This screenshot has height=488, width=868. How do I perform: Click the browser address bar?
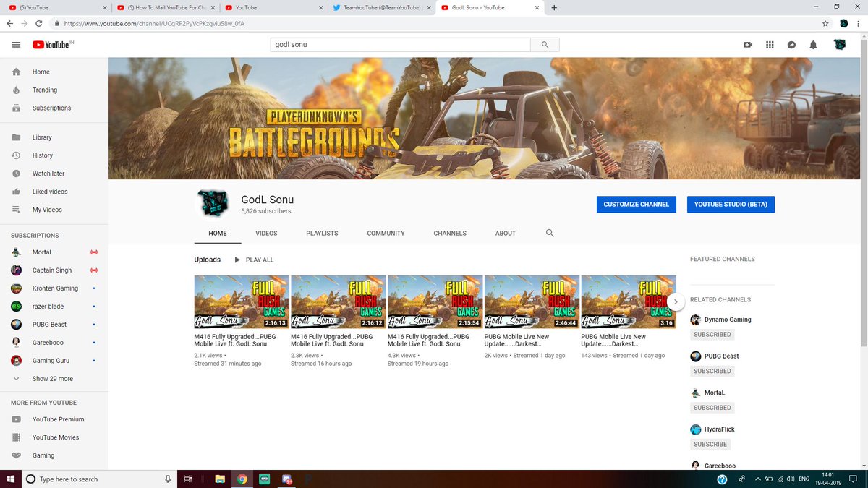[434, 23]
